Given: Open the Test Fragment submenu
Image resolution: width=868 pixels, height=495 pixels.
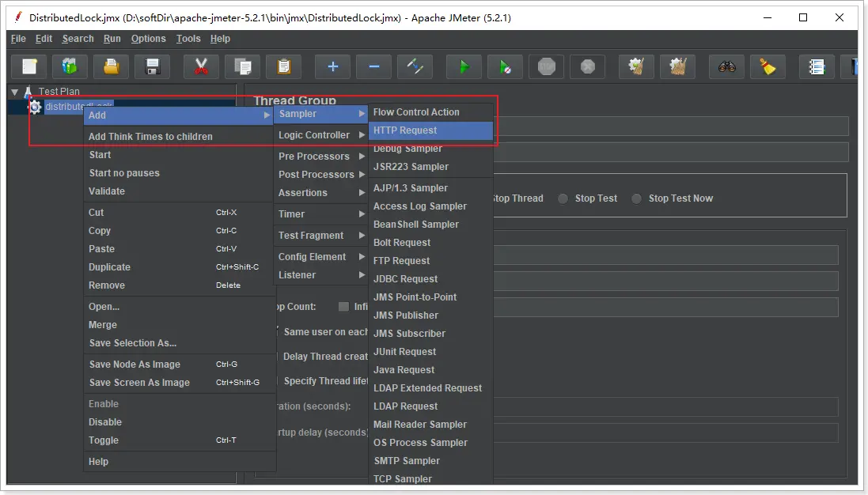Looking at the screenshot, I should click(321, 236).
